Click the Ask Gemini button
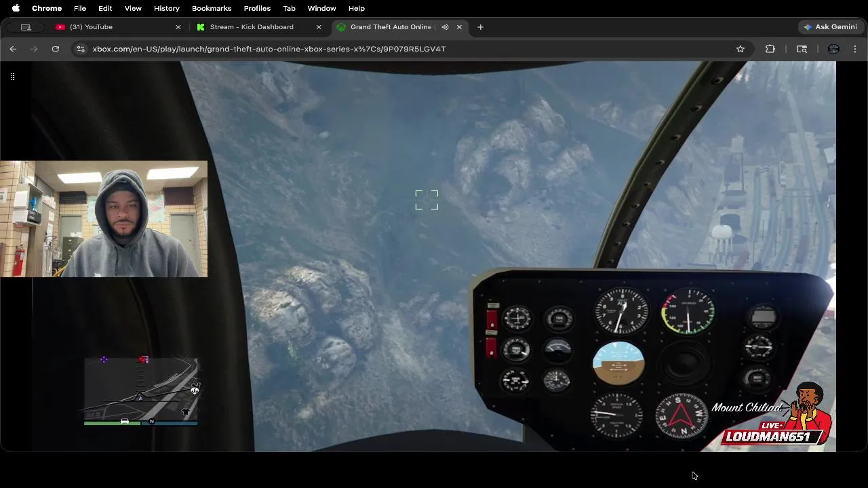The height and width of the screenshot is (488, 868). click(x=830, y=27)
